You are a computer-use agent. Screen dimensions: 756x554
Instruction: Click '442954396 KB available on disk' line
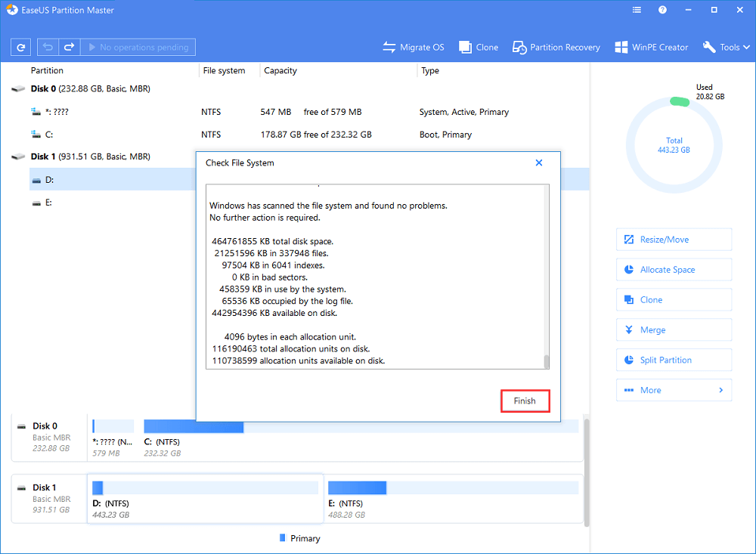(x=274, y=314)
